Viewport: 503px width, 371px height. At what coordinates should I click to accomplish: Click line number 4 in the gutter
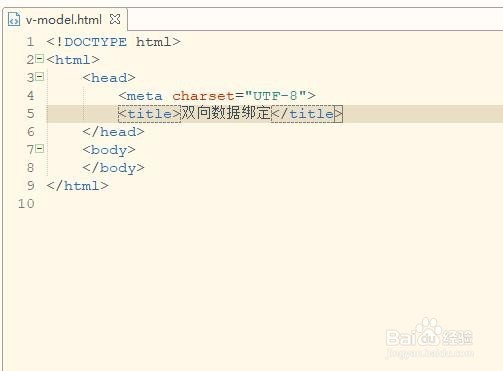(x=30, y=96)
